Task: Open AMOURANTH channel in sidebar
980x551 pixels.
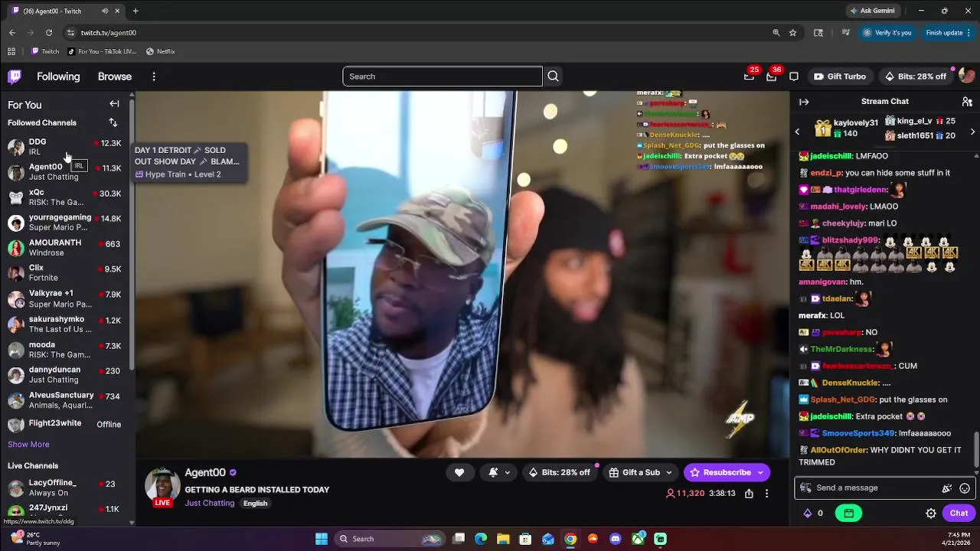Action: [x=65, y=248]
